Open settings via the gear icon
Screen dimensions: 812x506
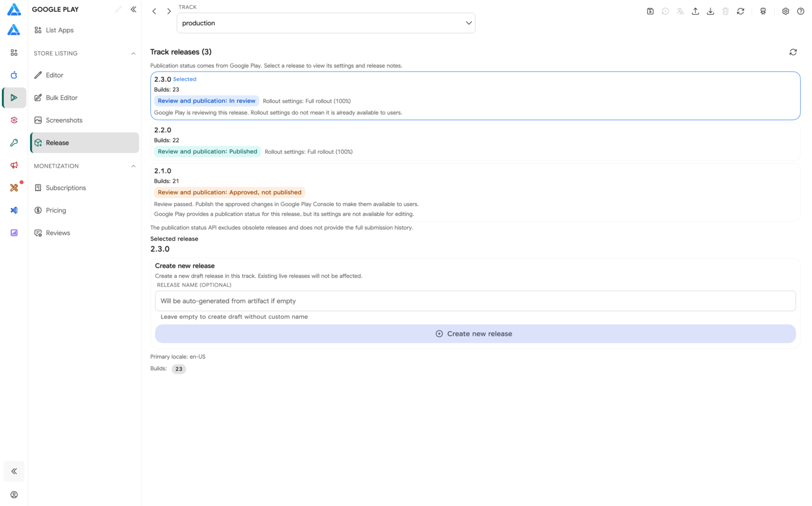point(785,11)
